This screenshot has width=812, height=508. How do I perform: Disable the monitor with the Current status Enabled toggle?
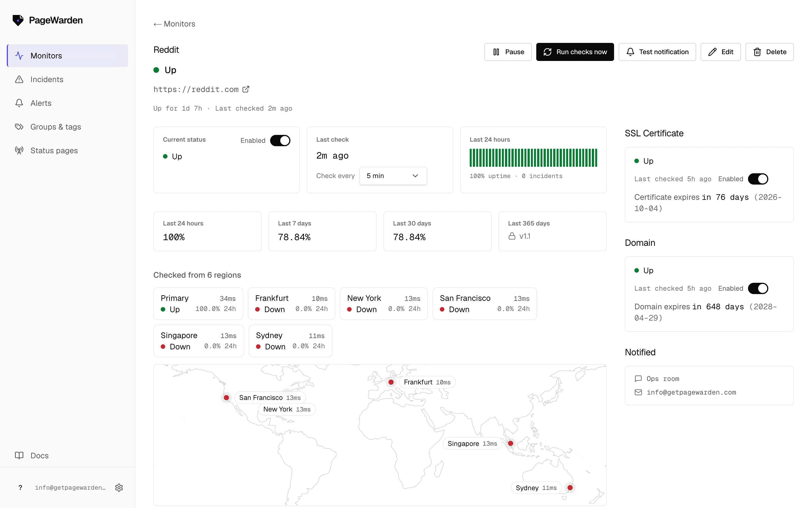(x=280, y=141)
